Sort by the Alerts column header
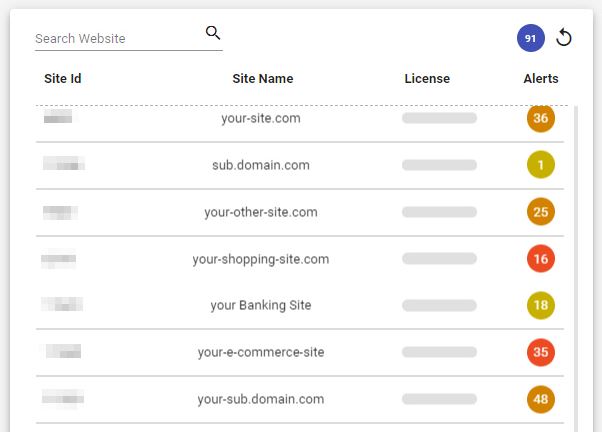The image size is (602, 432). coord(541,79)
